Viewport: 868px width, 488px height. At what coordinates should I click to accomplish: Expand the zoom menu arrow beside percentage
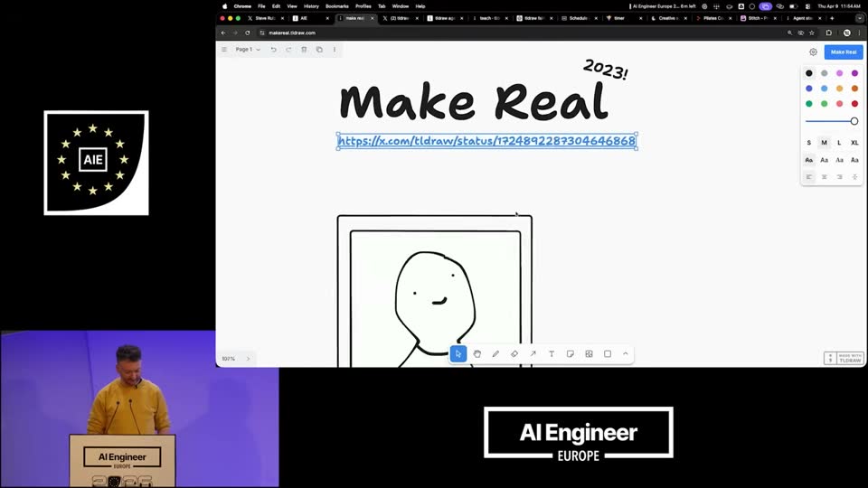[248, 359]
